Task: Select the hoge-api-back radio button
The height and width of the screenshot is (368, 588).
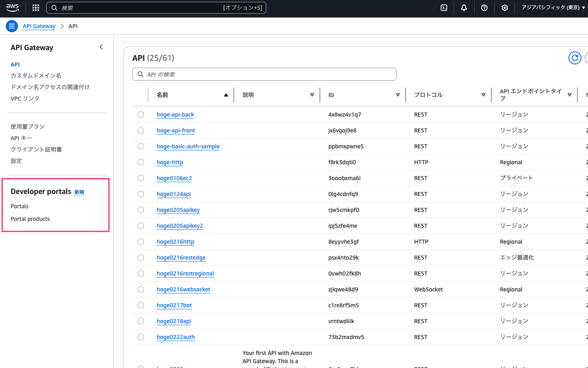Action: pyautogui.click(x=141, y=115)
